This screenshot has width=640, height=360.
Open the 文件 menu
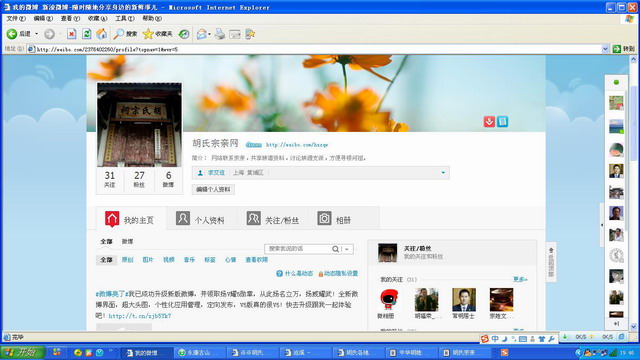point(16,18)
